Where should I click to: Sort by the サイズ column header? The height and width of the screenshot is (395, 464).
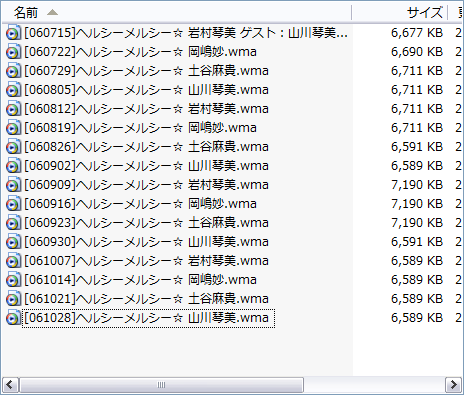coord(400,13)
